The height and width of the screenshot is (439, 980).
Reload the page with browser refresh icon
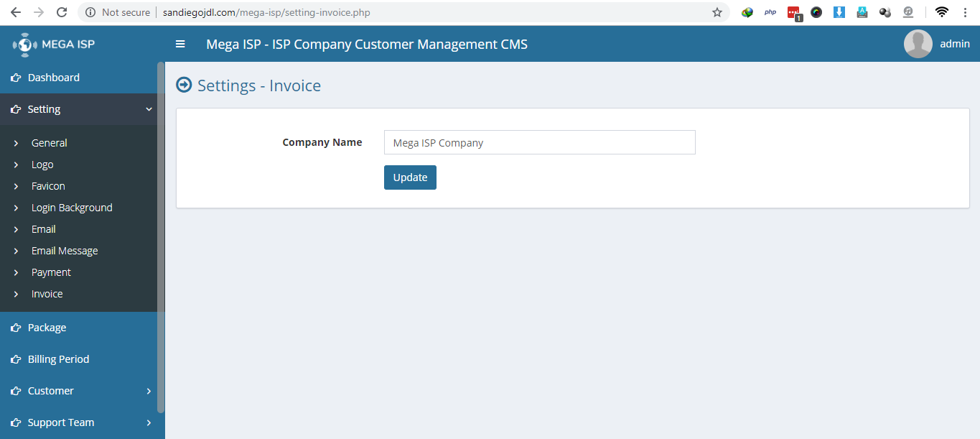(x=62, y=12)
